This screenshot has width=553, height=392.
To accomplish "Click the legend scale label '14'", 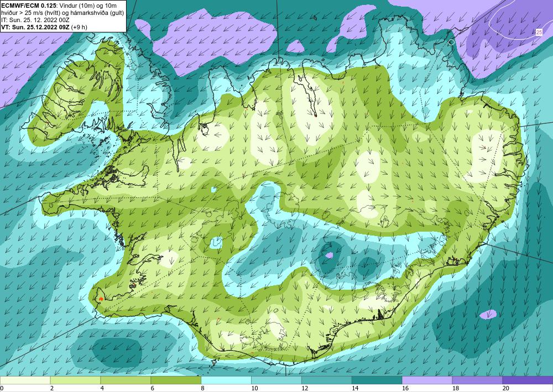I will tap(355, 389).
